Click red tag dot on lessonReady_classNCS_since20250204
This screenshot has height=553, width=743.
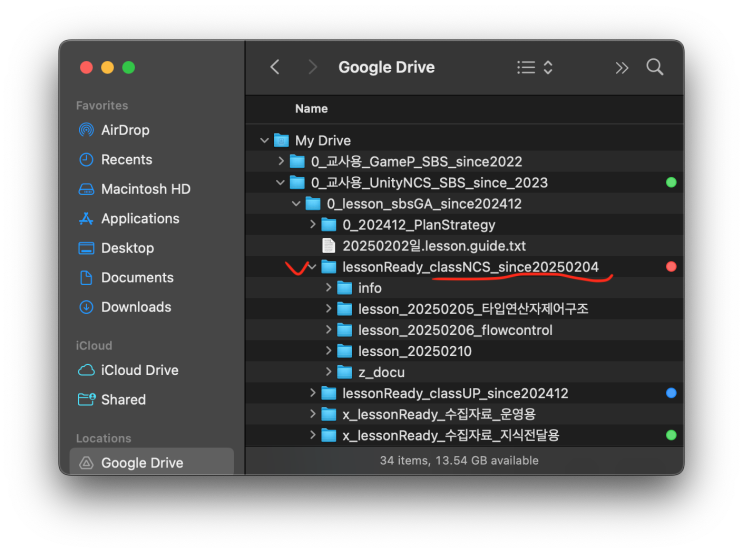pyautogui.click(x=671, y=267)
